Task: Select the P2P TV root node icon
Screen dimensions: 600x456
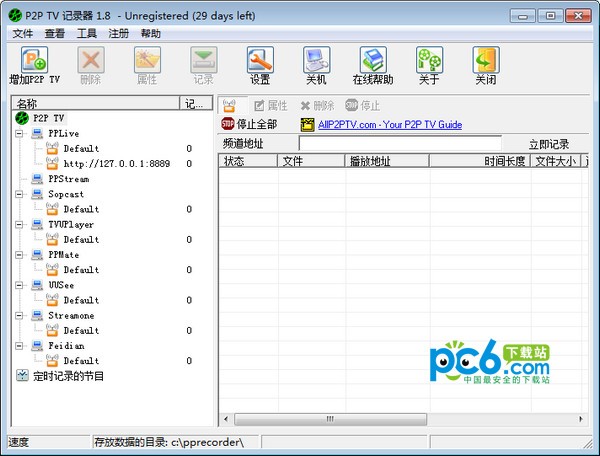Action: [22, 118]
